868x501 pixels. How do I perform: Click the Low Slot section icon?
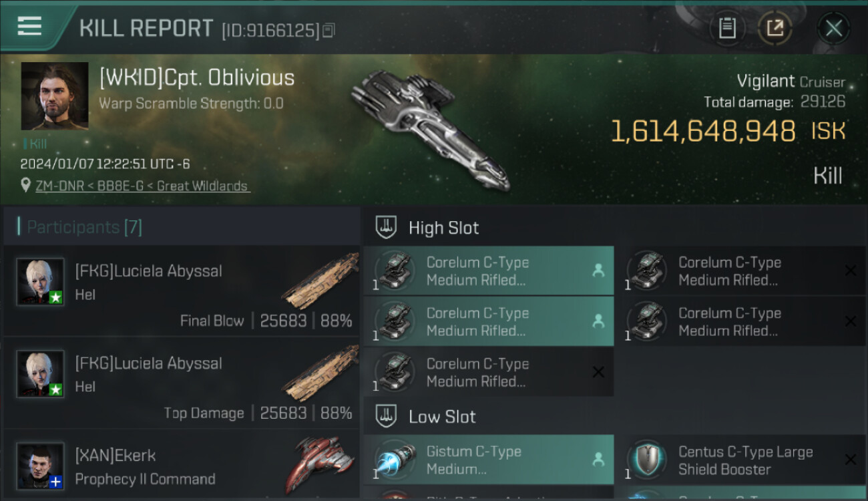tap(386, 417)
